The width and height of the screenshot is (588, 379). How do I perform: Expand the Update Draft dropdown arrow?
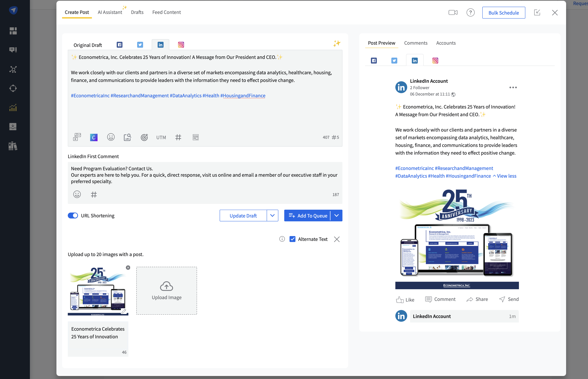tap(272, 216)
